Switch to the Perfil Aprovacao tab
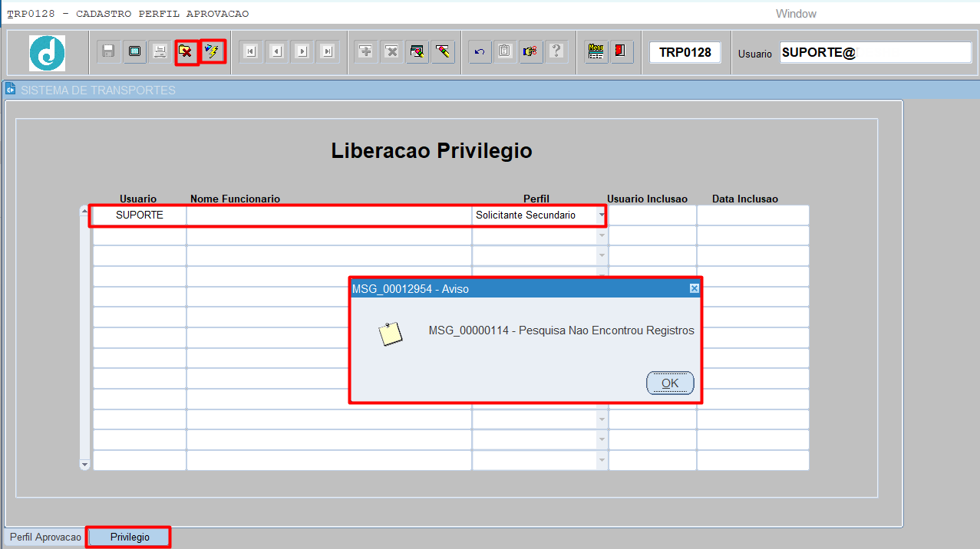980x549 pixels. [45, 537]
